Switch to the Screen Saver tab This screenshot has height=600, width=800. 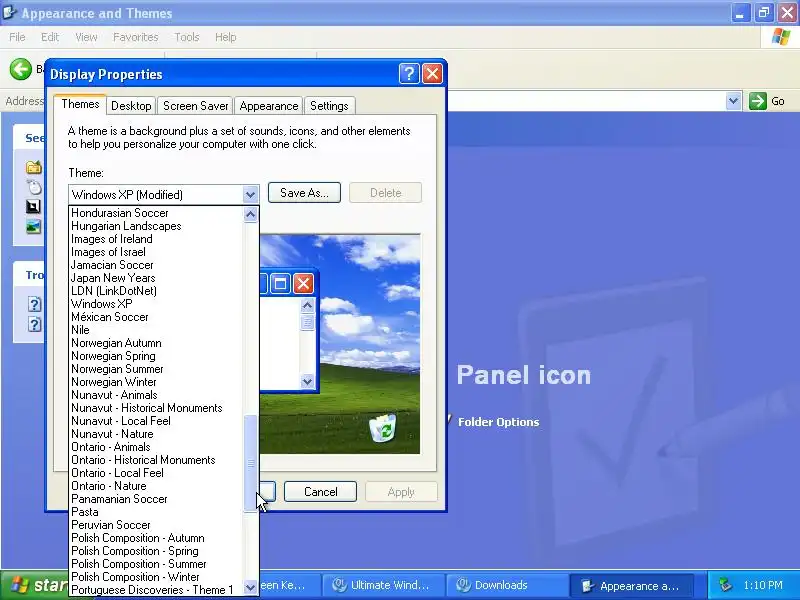(x=195, y=106)
